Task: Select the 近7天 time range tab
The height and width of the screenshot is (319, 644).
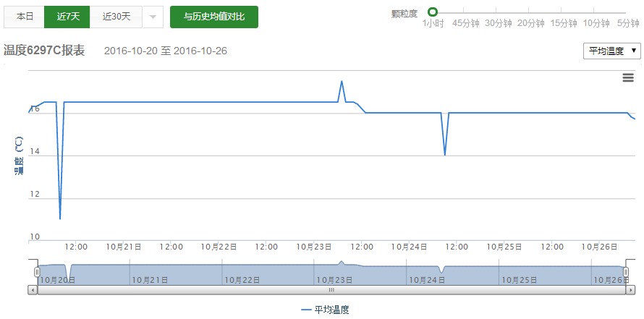Action: (x=68, y=17)
